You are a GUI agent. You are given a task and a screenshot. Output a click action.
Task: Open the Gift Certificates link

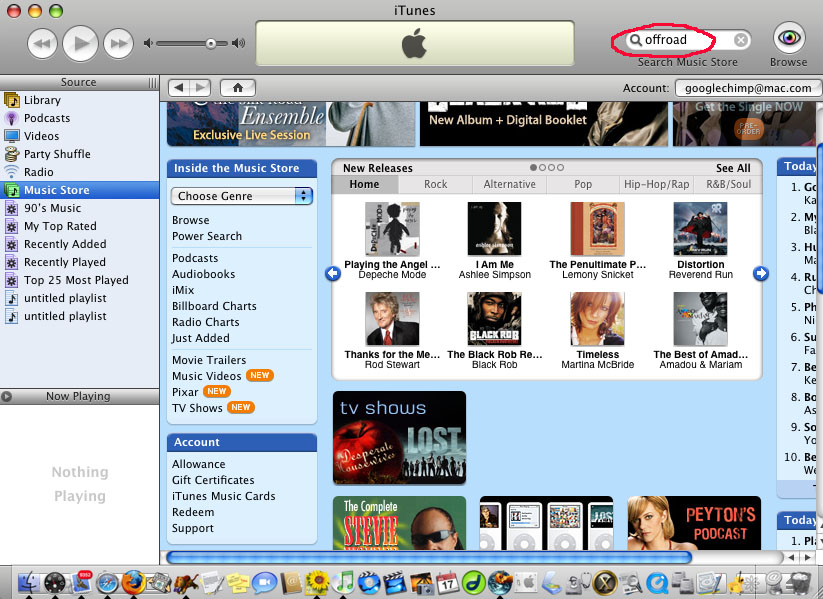213,480
